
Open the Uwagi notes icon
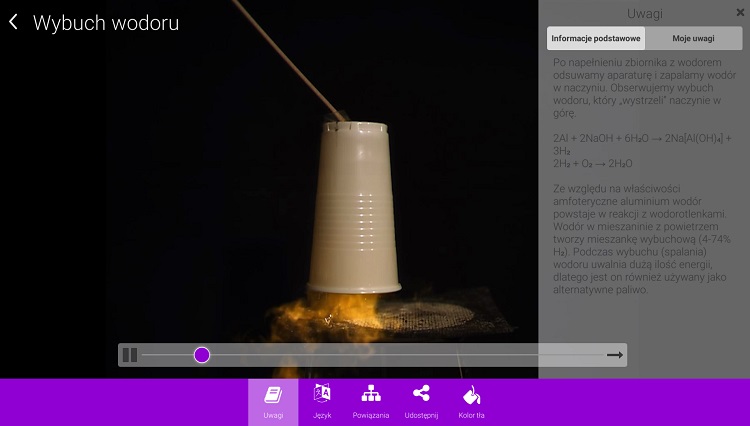coord(273,401)
